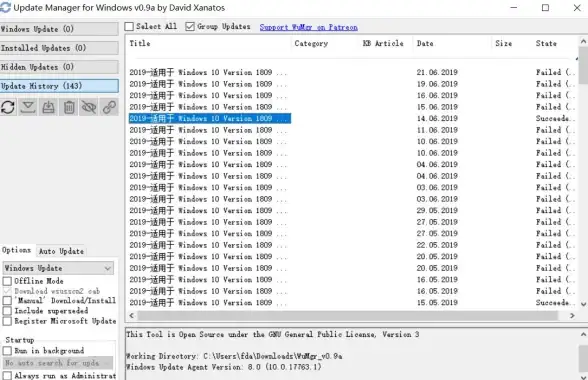Check Include superseded option

click(7, 311)
